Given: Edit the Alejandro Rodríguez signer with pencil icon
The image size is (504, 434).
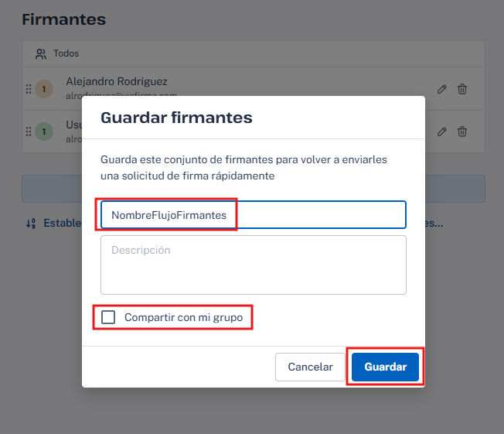Looking at the screenshot, I should point(441,89).
